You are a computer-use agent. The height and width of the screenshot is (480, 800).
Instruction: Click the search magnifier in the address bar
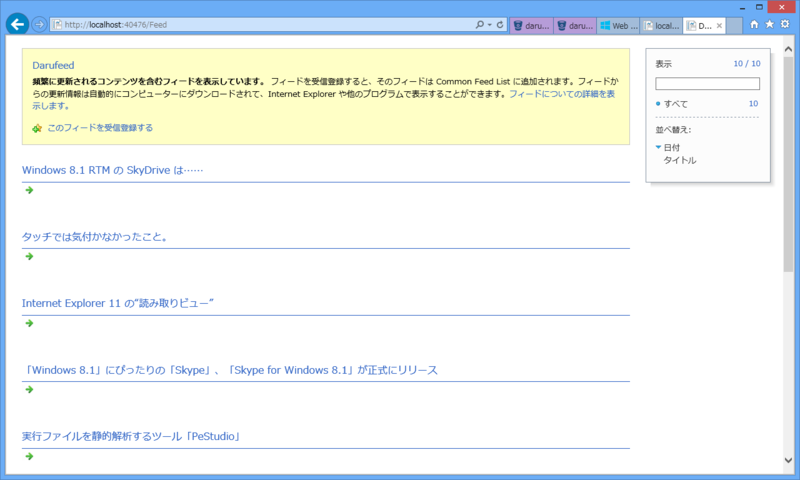pyautogui.click(x=480, y=24)
